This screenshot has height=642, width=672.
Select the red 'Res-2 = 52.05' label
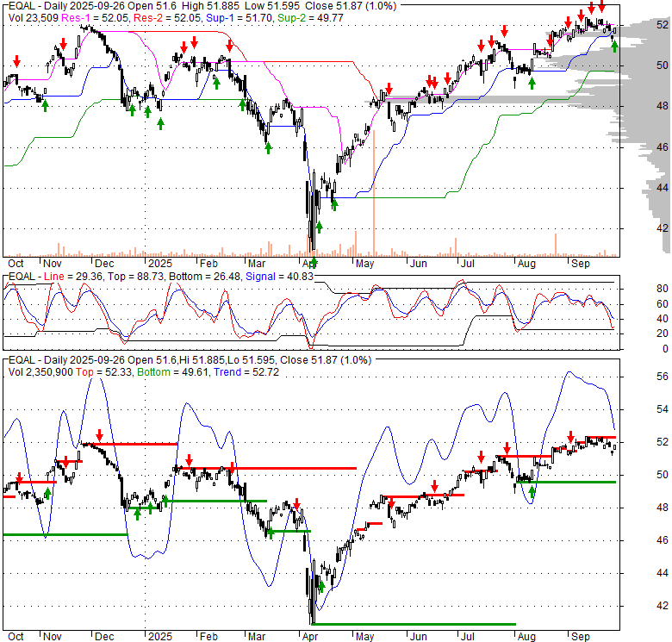point(168,18)
